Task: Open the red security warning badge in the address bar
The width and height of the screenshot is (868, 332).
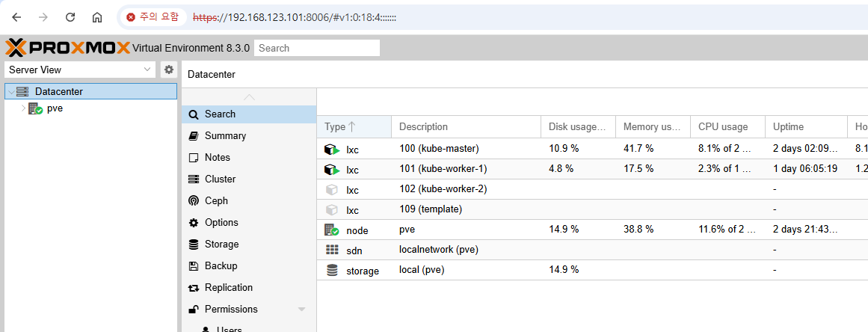Action: [x=153, y=17]
